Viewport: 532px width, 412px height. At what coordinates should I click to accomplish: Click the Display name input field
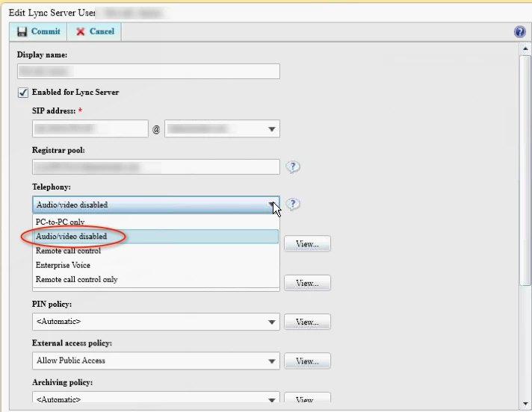point(149,71)
